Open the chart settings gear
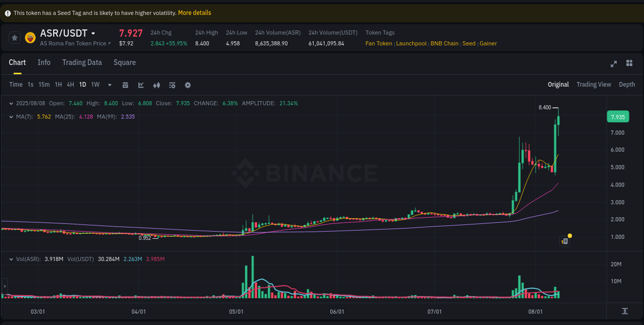The width and height of the screenshot is (644, 325). [x=188, y=84]
